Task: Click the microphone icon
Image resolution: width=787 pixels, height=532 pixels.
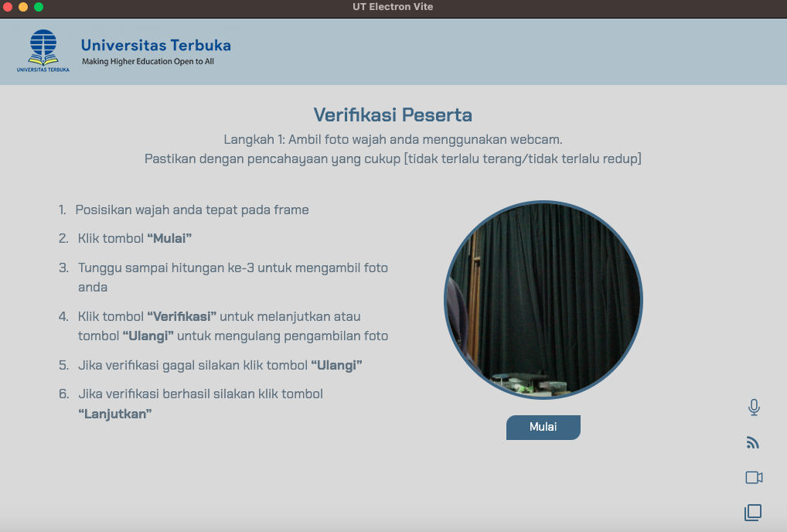Action: point(754,408)
